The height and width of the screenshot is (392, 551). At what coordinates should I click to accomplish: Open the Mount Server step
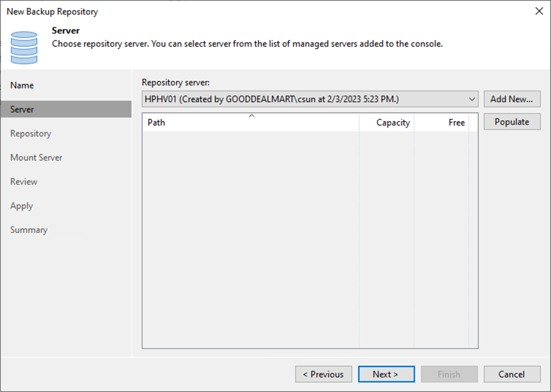36,157
